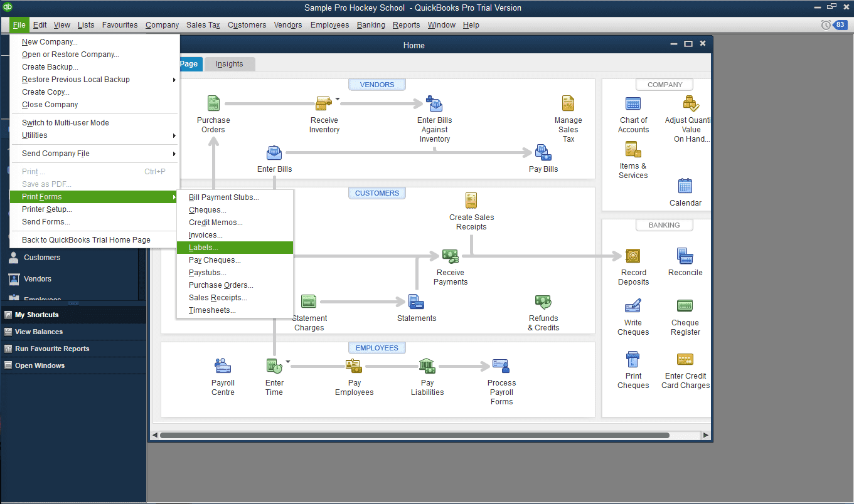The height and width of the screenshot is (504, 854).
Task: Click the Write Cheques icon
Action: pyautogui.click(x=632, y=306)
